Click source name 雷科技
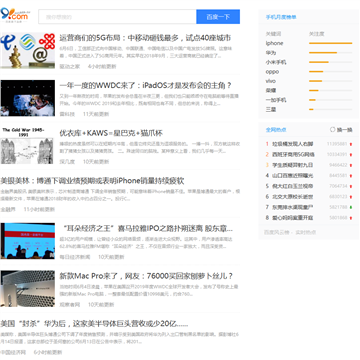The height and width of the screenshot is (360, 360). 67,114
